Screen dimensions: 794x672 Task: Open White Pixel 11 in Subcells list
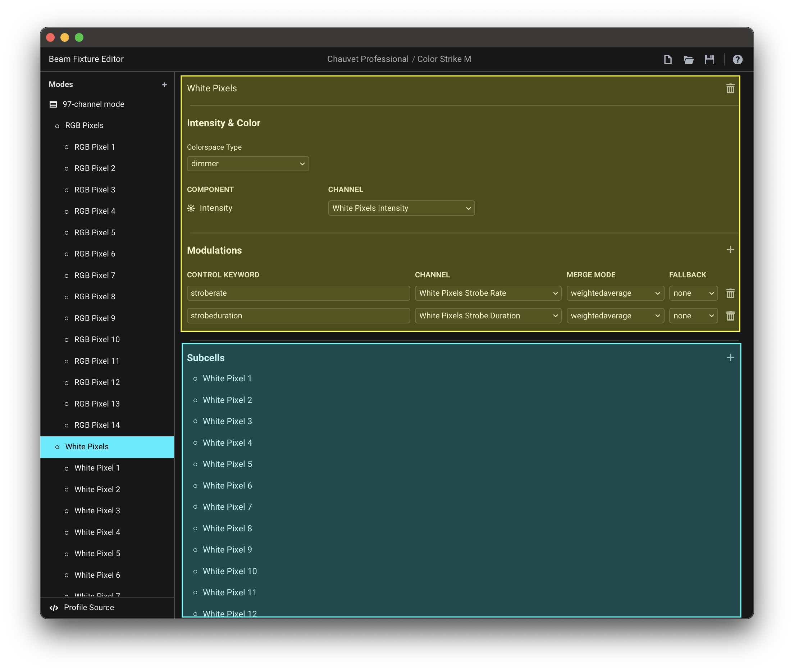230,593
